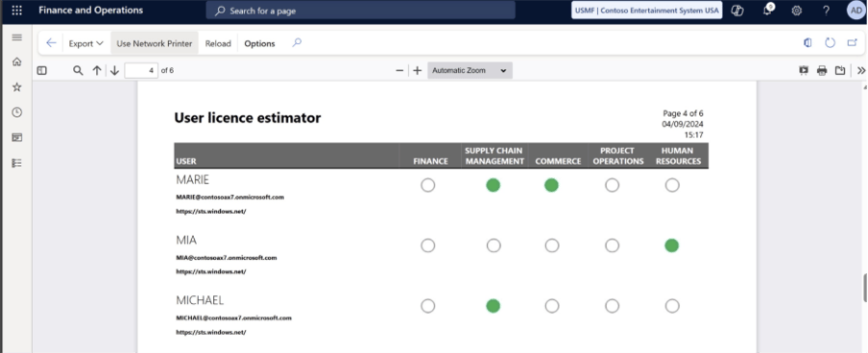The width and height of the screenshot is (868, 353).
Task: Open Recent clock icon in sidebar
Action: point(17,112)
